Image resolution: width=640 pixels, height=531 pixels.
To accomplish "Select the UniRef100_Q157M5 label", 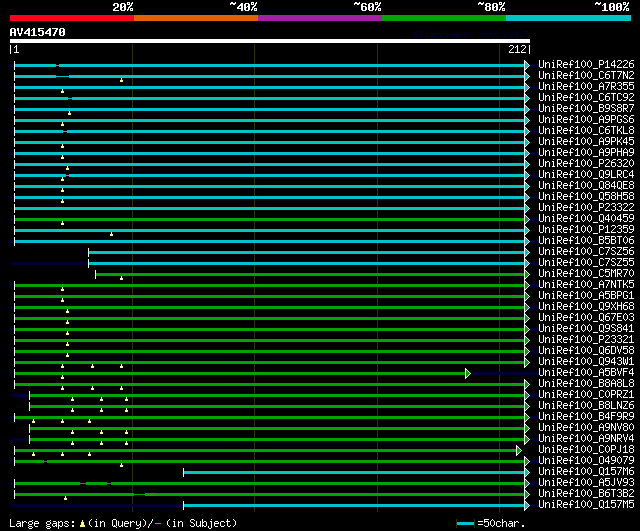I will 586,505.
